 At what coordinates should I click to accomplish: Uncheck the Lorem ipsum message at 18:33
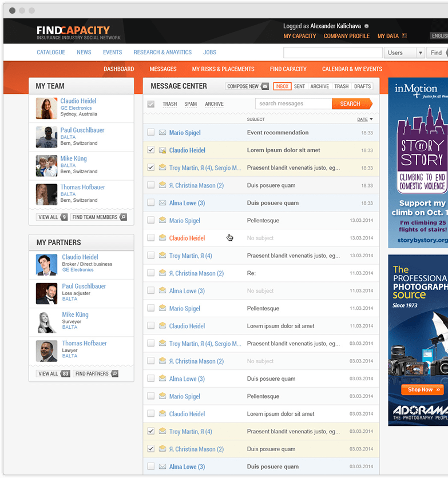150,150
